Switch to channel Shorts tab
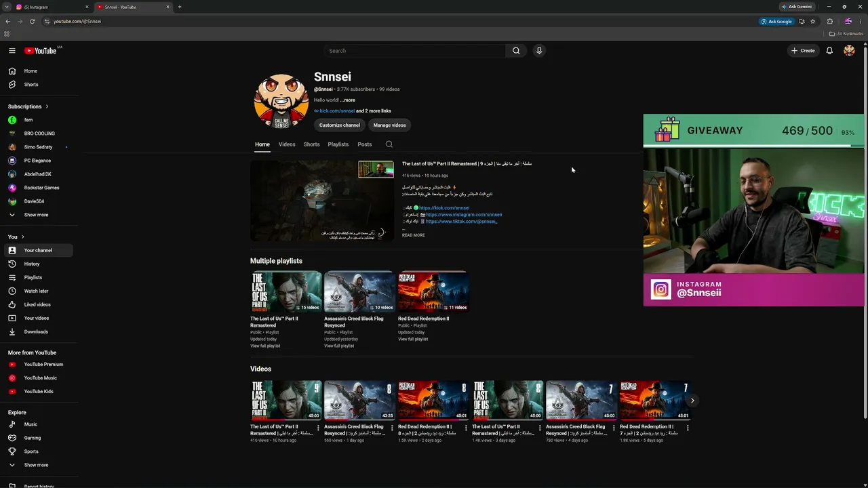868x488 pixels. tap(312, 144)
